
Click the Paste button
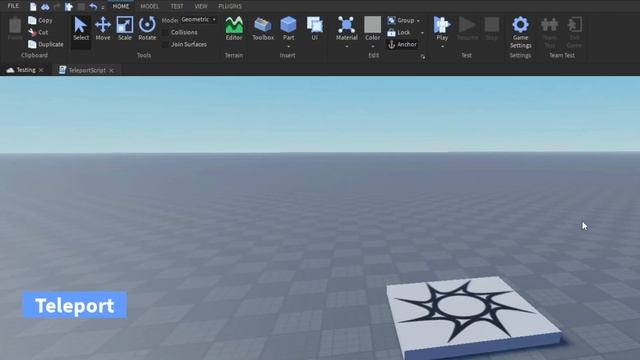15,29
